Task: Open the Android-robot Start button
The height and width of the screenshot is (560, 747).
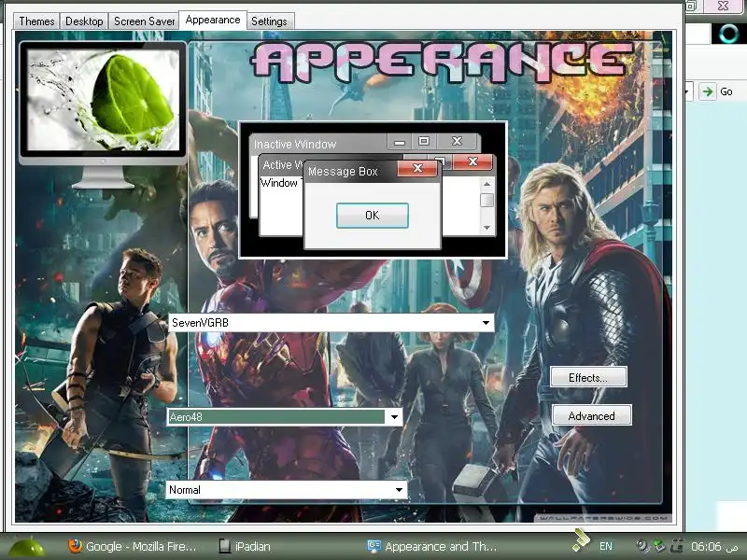Action: click(x=27, y=548)
